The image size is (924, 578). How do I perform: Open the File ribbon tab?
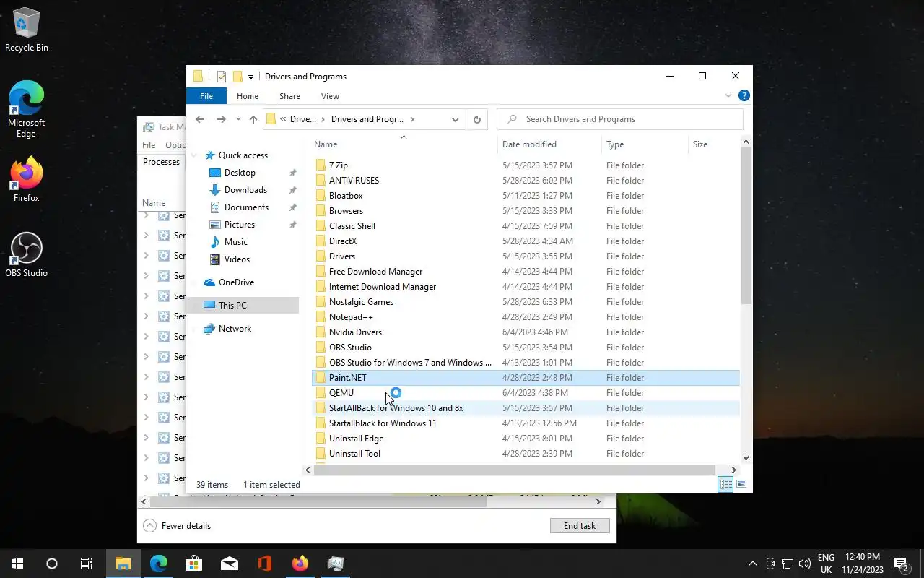(x=206, y=96)
